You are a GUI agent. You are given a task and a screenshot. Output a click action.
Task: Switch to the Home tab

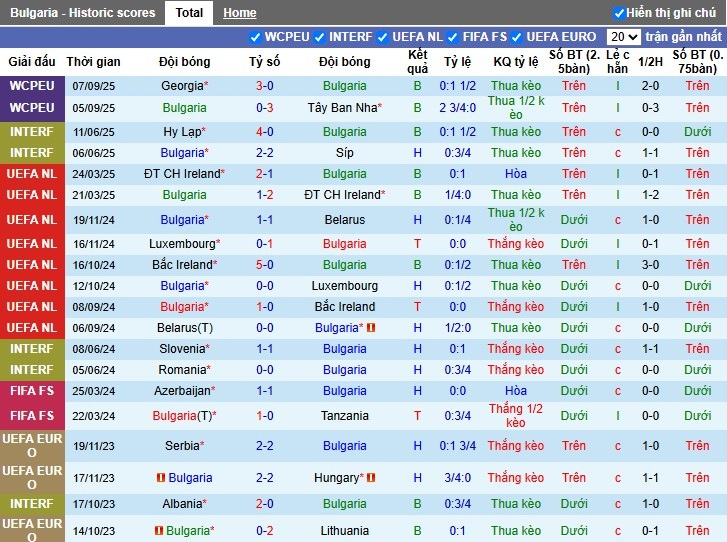click(239, 13)
